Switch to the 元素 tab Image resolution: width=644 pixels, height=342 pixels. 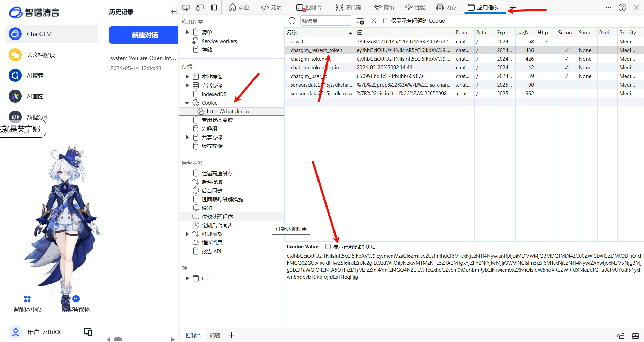(x=271, y=7)
